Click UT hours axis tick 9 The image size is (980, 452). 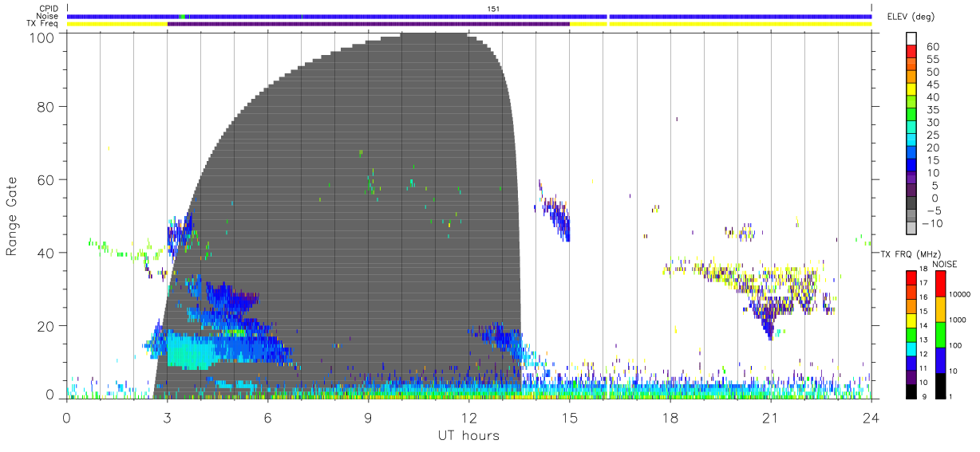(369, 418)
